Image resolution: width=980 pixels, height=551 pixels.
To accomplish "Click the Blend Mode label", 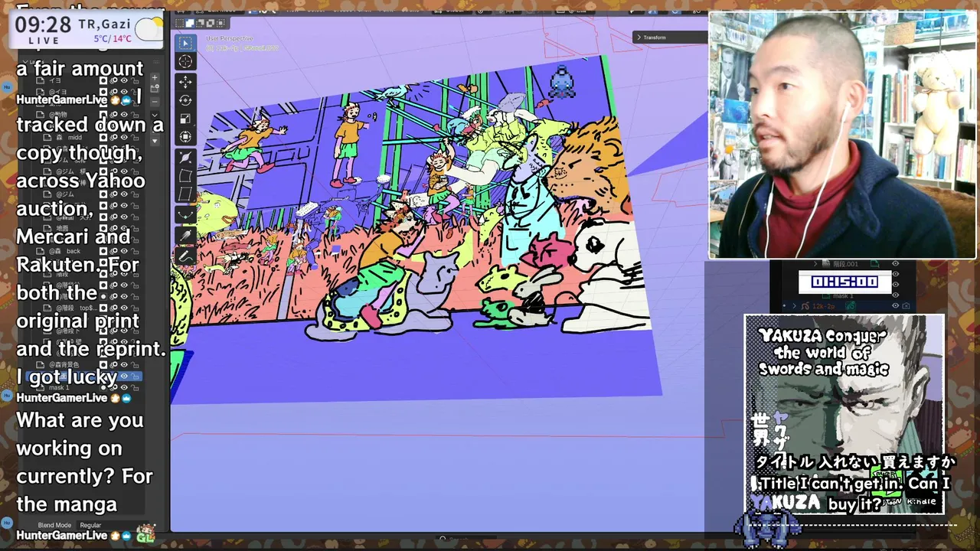I will coord(54,525).
